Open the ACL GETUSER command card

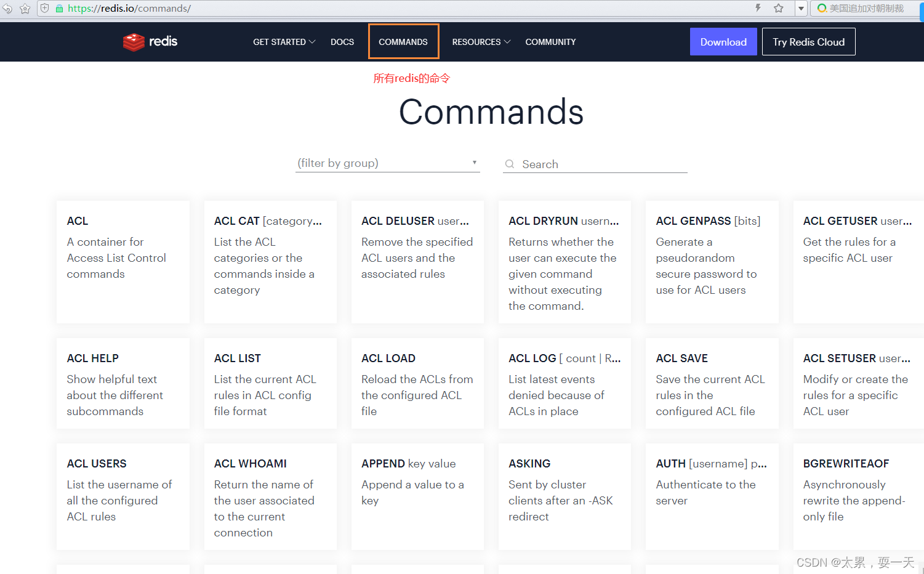click(859, 262)
